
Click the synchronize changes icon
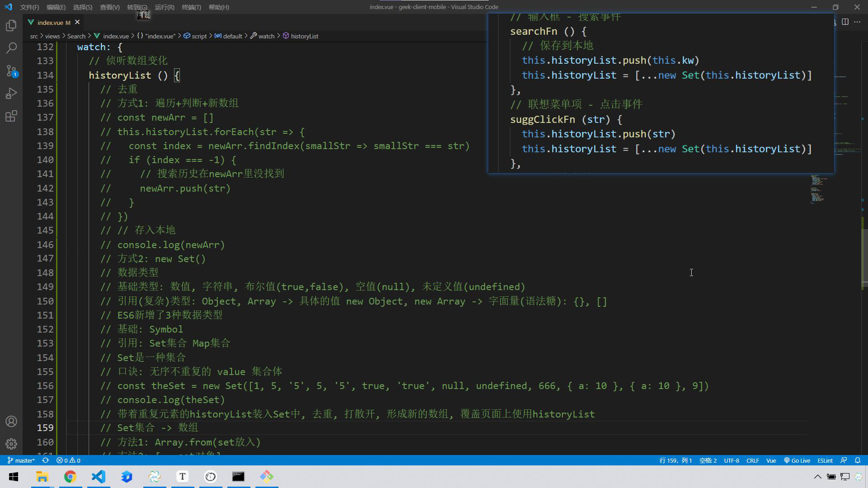click(45, 460)
